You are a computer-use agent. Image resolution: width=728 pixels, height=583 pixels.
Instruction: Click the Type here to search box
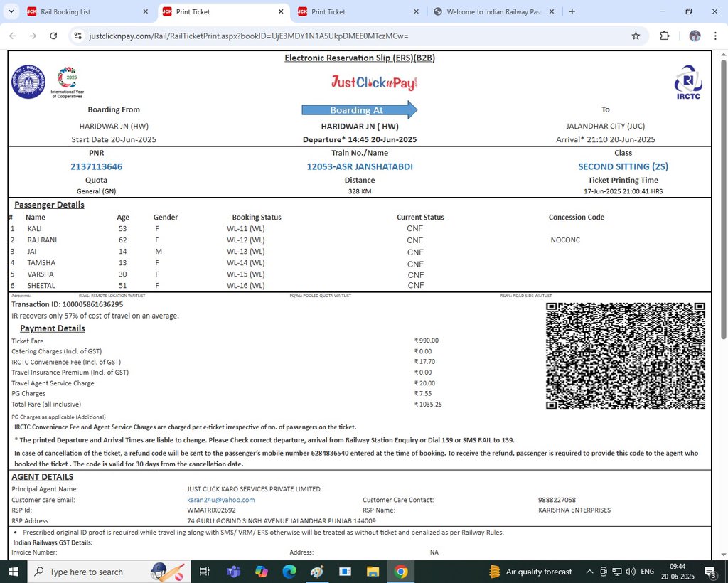(x=109, y=572)
